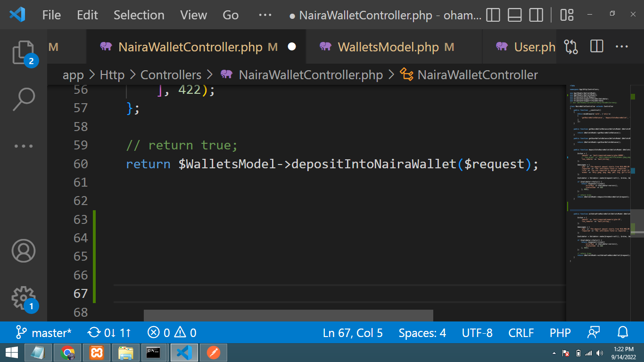Toggle the bottom panel visibility
The height and width of the screenshot is (362, 644).
click(514, 15)
